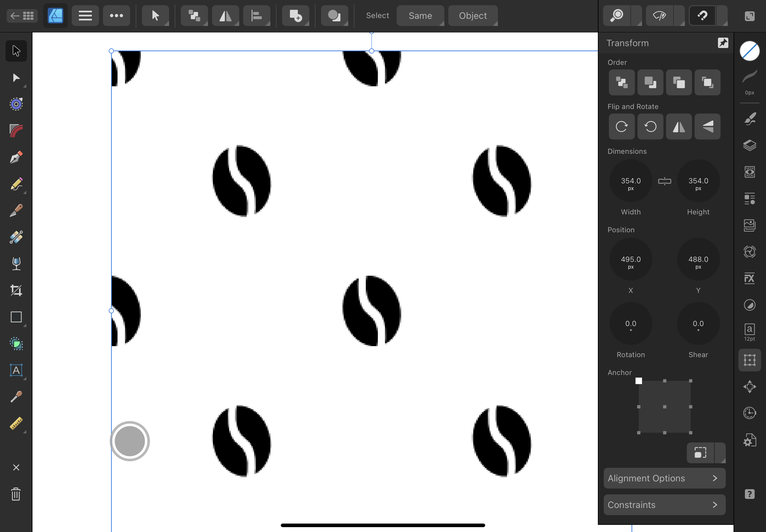766x532 pixels.
Task: Open the arrange order menu in toolbar
Action: (x=194, y=16)
